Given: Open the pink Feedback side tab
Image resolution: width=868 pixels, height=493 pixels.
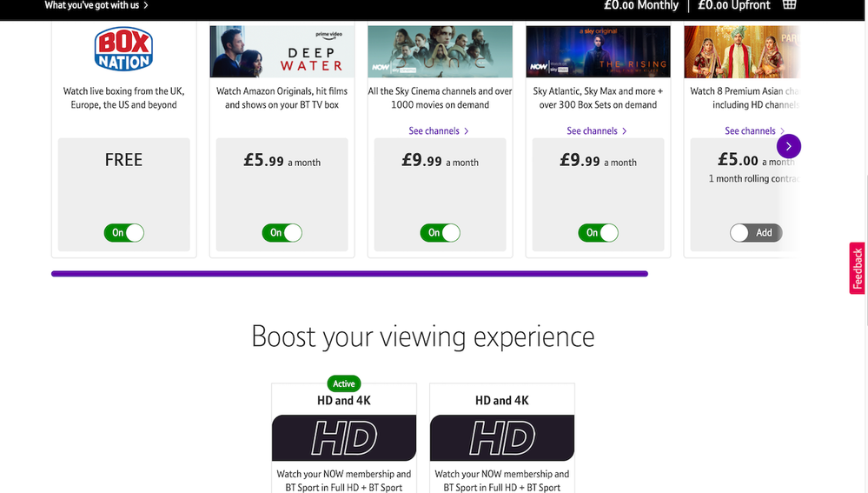Looking at the screenshot, I should (858, 268).
